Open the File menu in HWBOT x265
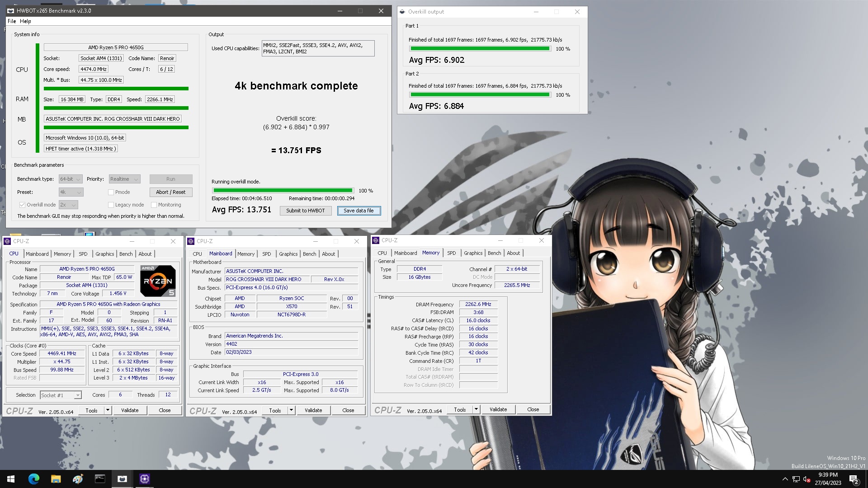The width and height of the screenshot is (868, 488). pos(12,21)
